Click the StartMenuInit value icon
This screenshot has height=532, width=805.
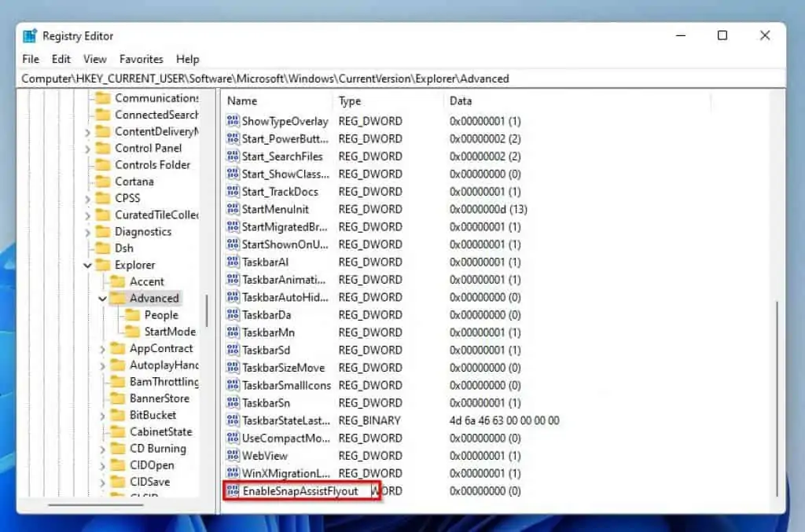click(233, 209)
